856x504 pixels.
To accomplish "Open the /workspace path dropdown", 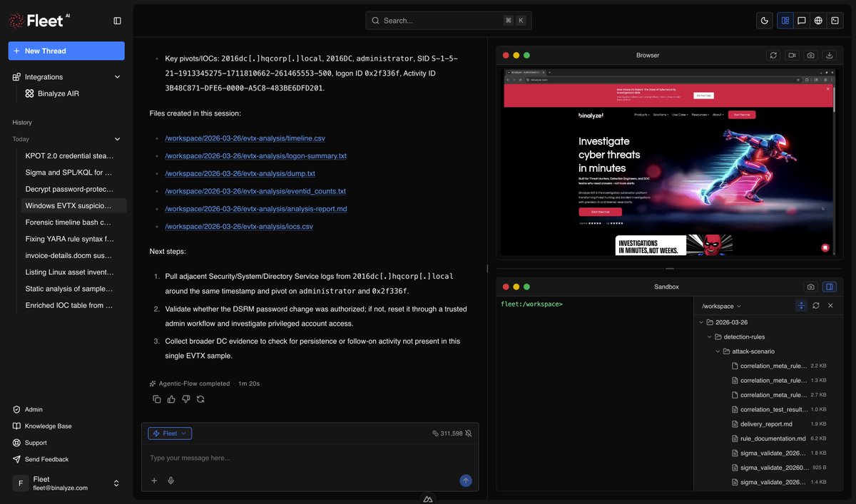I will (721, 306).
